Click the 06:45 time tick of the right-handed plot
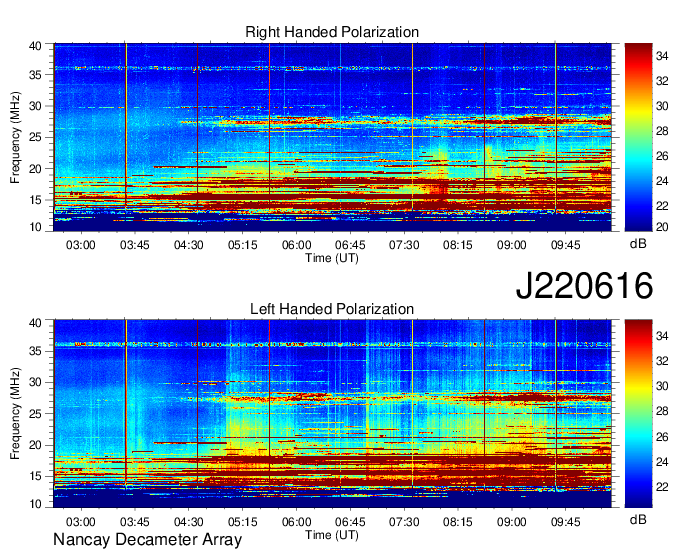 [350, 245]
